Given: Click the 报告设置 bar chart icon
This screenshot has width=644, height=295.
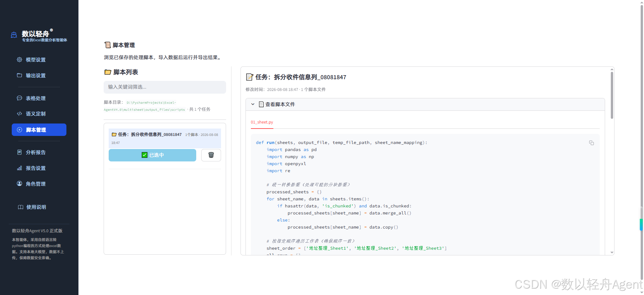Looking at the screenshot, I should 19,168.
